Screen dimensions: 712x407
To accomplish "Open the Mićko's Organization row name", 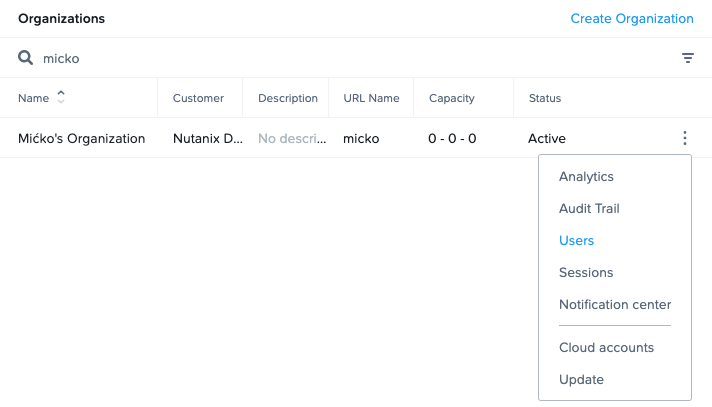I will click(x=81, y=138).
